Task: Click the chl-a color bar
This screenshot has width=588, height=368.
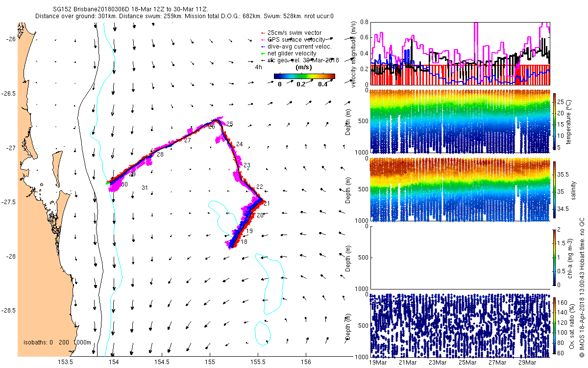Action: pyautogui.click(x=554, y=257)
